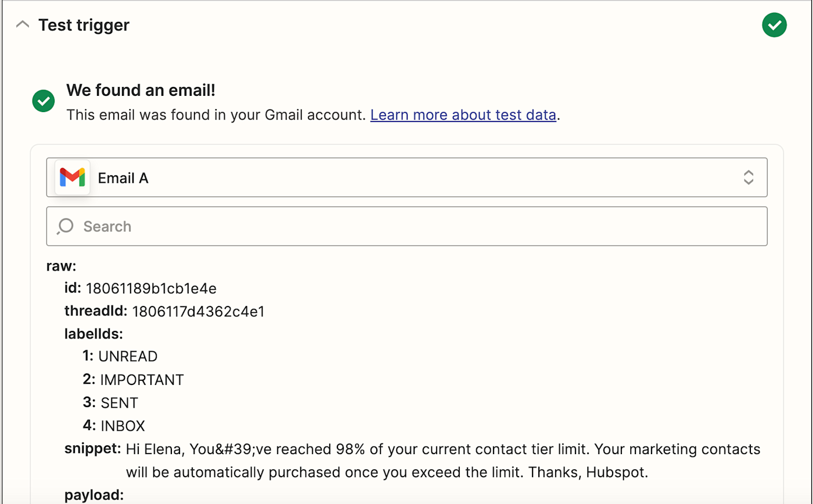Screen dimensions: 813x504
Task: Focus the Search input field
Action: pyautogui.click(x=418, y=226)
